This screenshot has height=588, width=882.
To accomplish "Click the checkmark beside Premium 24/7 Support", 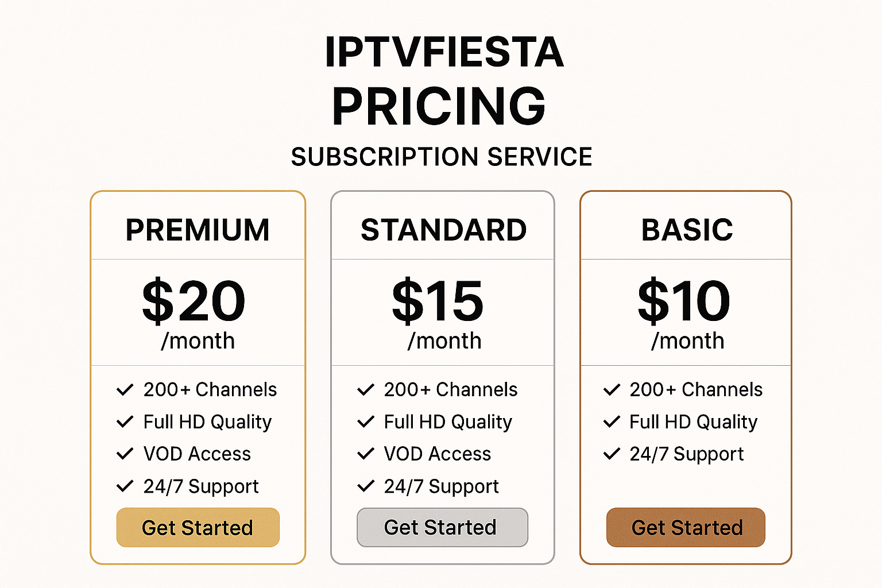I will point(125,486).
